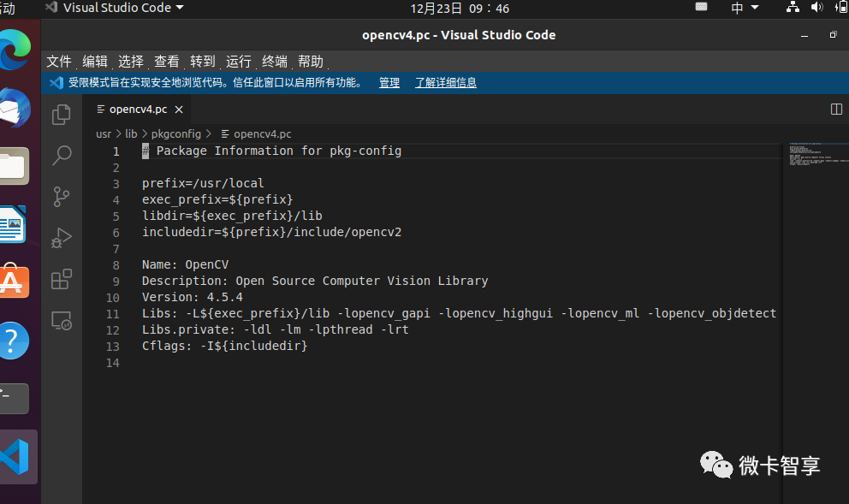Open the Terminal from the dock
Image resolution: width=849 pixels, height=504 pixels.
14,399
